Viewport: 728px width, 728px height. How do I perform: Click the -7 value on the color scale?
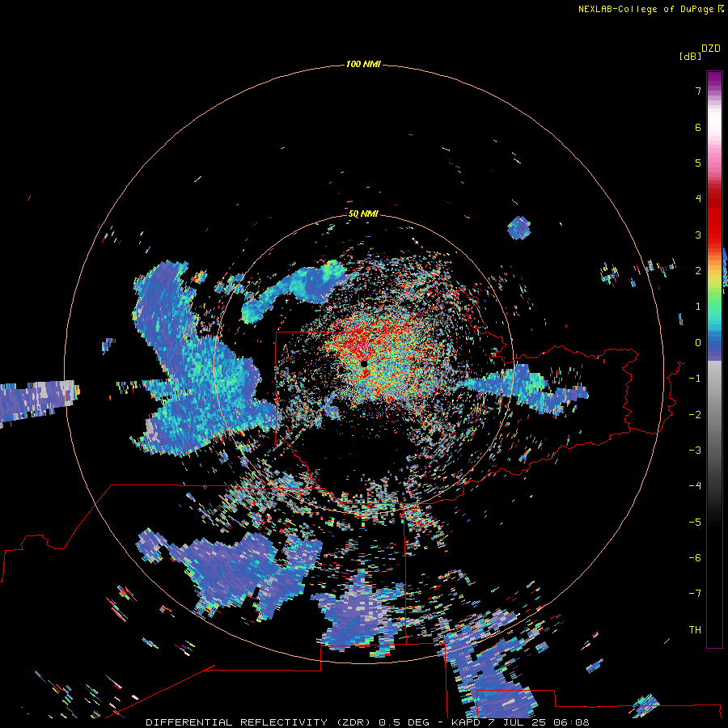(695, 594)
